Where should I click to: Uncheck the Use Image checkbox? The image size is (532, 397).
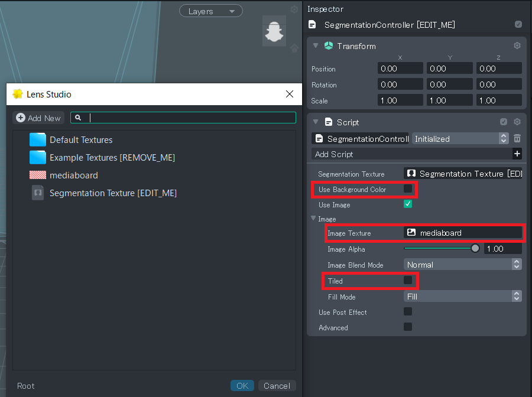[408, 204]
